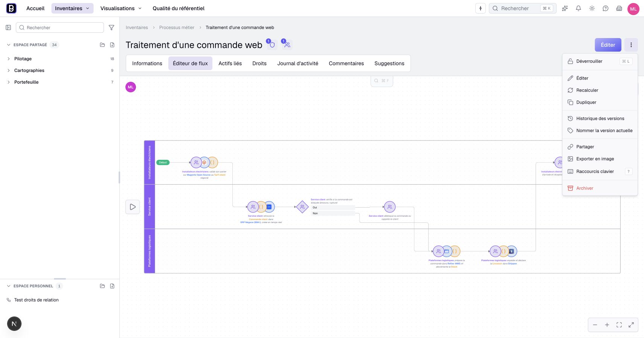Expand the Portefeuille folder
Viewport: 644px width, 338px height.
click(9, 82)
